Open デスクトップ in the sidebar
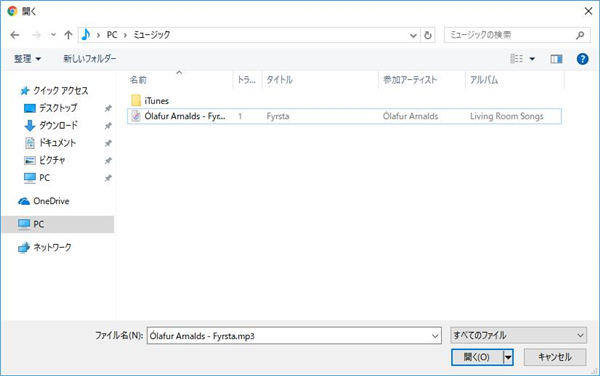The height and width of the screenshot is (376, 600). [58, 108]
